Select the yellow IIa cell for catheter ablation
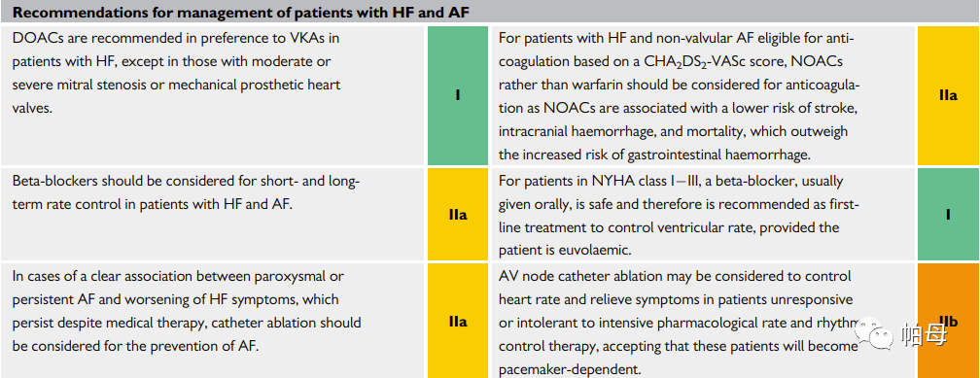 tap(458, 321)
